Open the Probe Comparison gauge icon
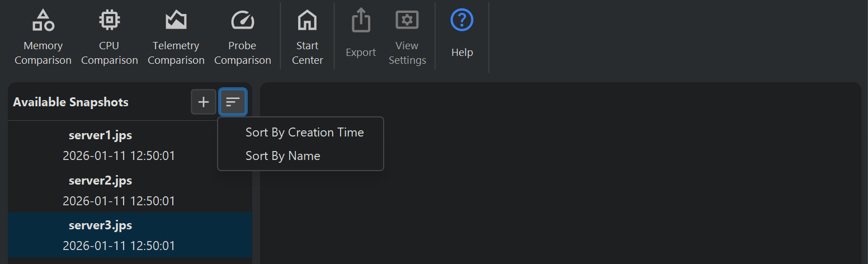Screen dimensions: 868x264 point(243,21)
